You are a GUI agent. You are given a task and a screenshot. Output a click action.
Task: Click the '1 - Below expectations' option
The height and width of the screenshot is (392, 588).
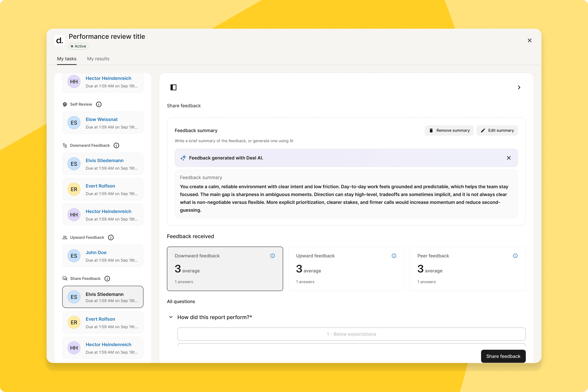pos(351,334)
